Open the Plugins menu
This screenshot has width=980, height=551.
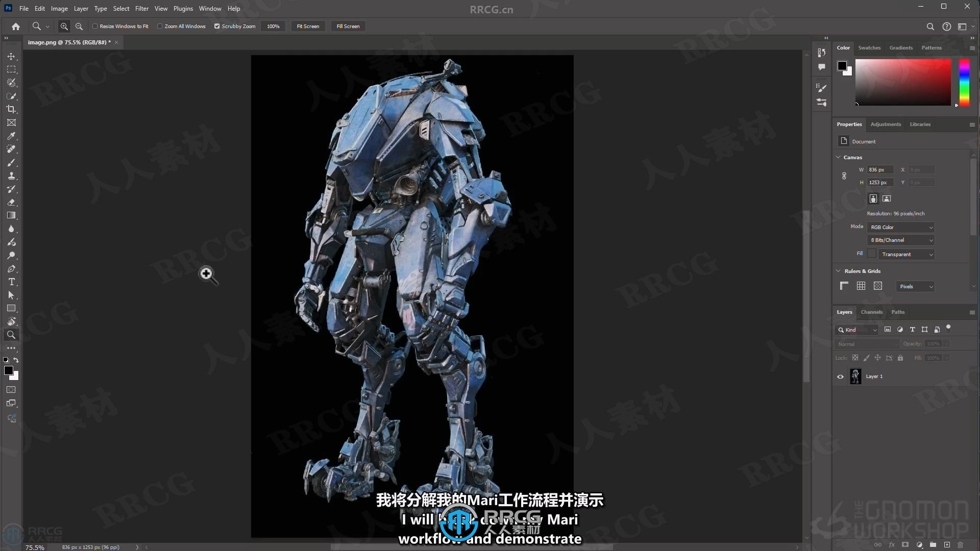click(x=183, y=8)
